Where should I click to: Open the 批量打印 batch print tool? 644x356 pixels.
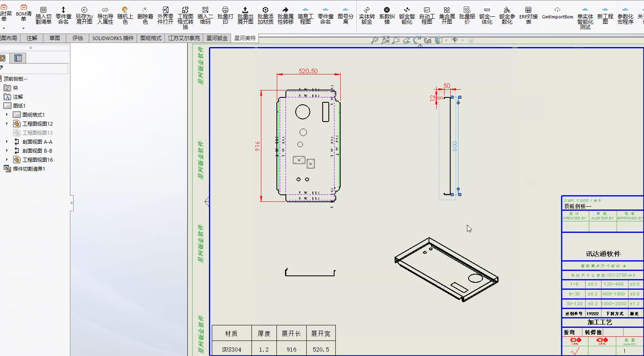coord(225,15)
